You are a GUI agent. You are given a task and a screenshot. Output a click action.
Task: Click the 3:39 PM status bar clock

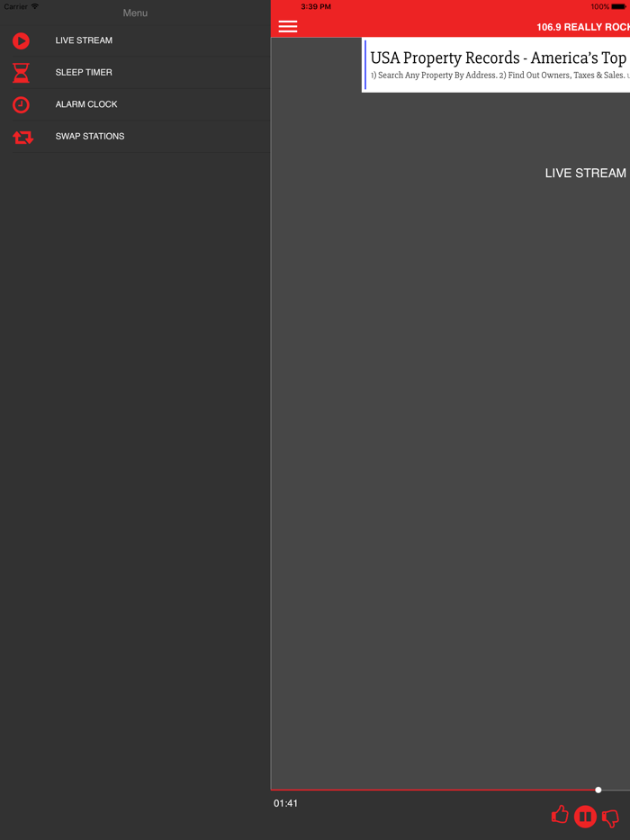coord(316,7)
